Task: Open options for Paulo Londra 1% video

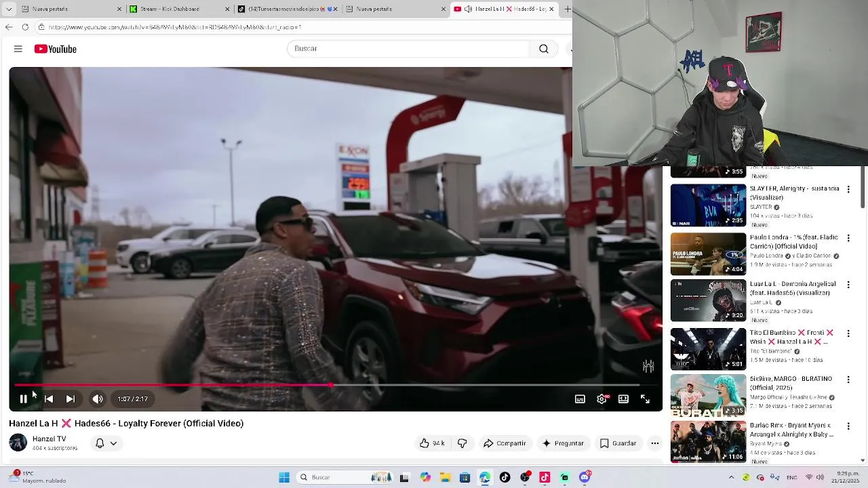Action: pyautogui.click(x=848, y=239)
